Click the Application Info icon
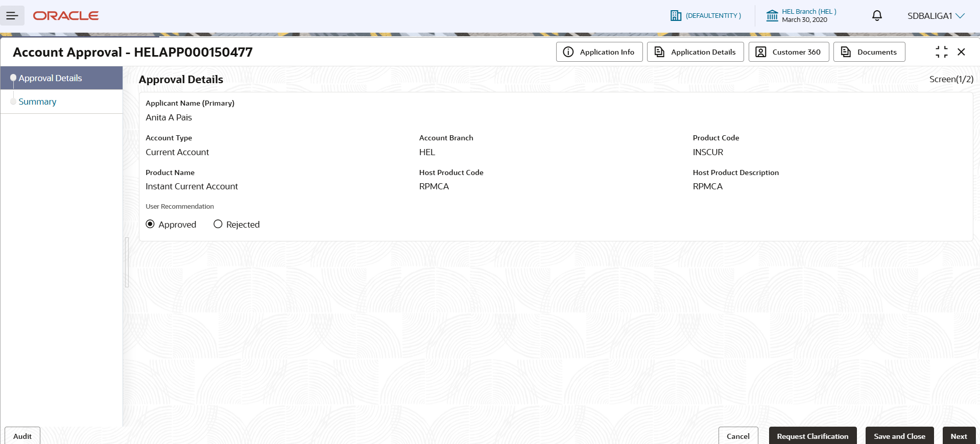The height and width of the screenshot is (444, 980). tap(568, 52)
